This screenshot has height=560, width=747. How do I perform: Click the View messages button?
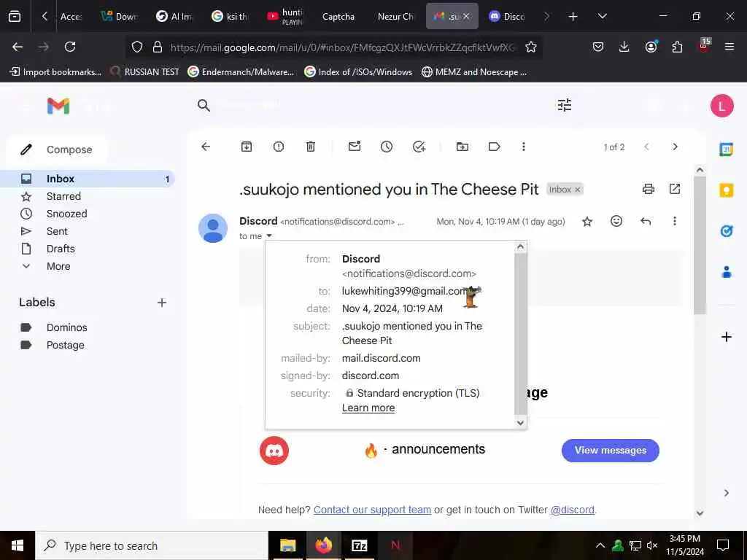coord(611,451)
